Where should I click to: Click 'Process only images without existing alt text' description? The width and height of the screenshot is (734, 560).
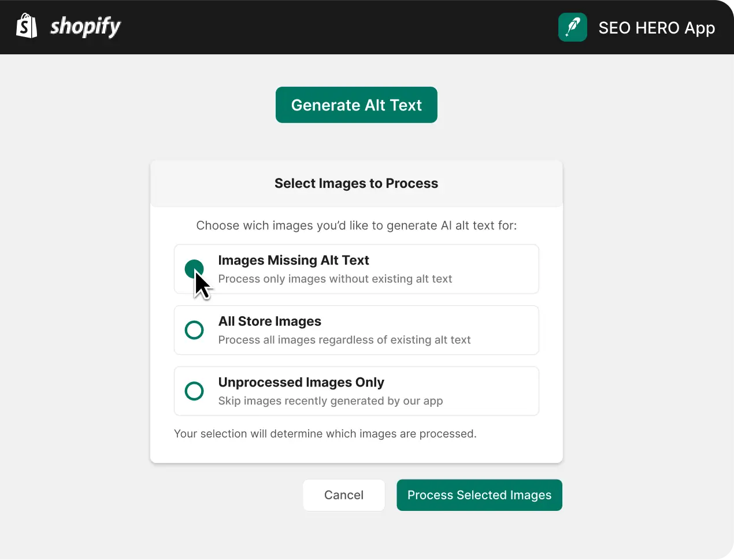point(335,279)
